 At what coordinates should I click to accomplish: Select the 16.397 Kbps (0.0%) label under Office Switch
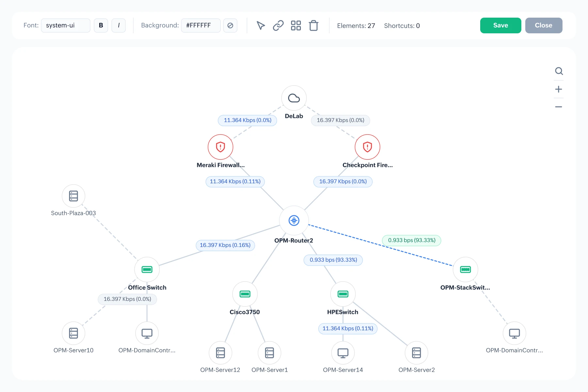[127, 299]
